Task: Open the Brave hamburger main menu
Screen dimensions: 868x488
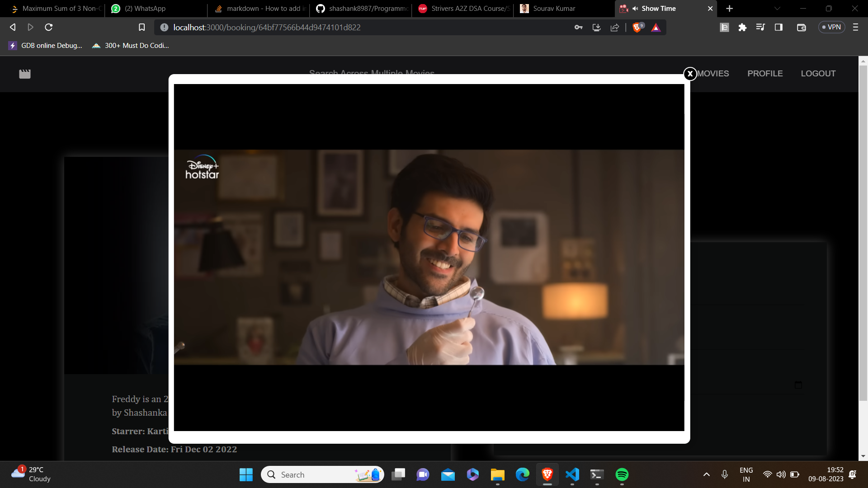Action: click(855, 28)
